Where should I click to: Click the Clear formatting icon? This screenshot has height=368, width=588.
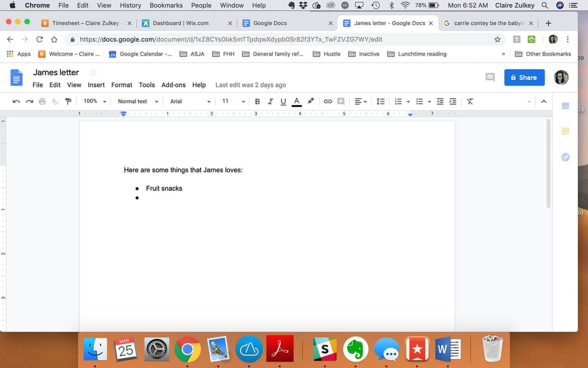(470, 102)
